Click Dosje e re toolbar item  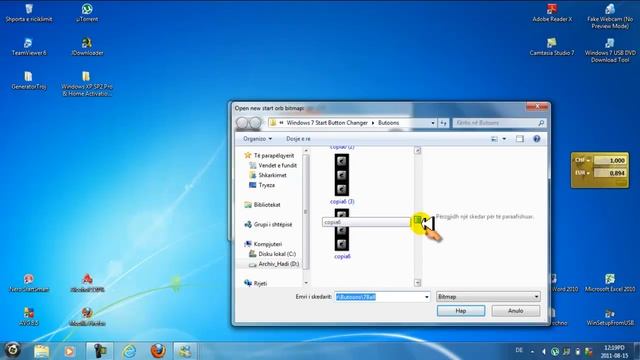298,139
